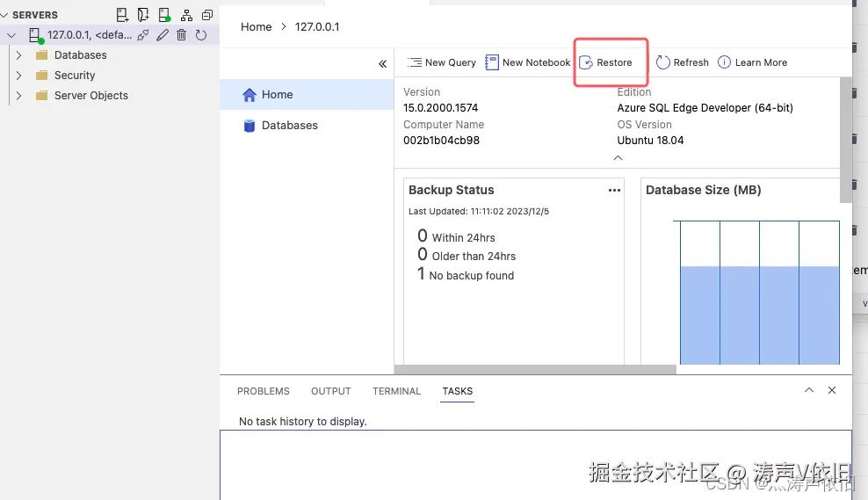
Task: Switch to the TASKS panel tab
Action: coord(457,391)
